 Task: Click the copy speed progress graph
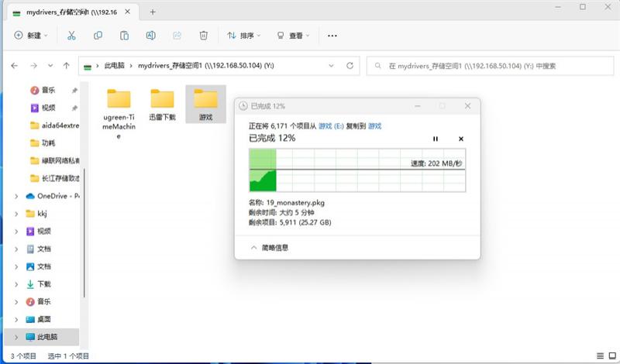[x=357, y=170]
